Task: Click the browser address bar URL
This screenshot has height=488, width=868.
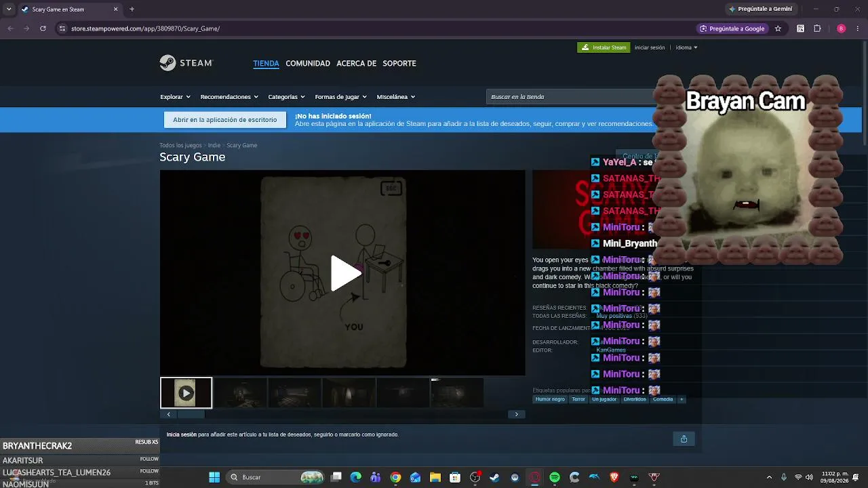Action: click(146, 28)
